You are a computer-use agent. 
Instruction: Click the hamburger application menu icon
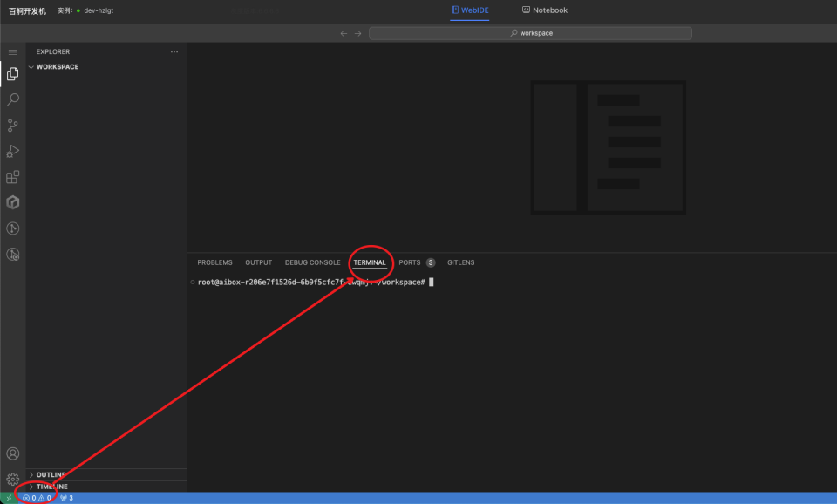pyautogui.click(x=13, y=52)
